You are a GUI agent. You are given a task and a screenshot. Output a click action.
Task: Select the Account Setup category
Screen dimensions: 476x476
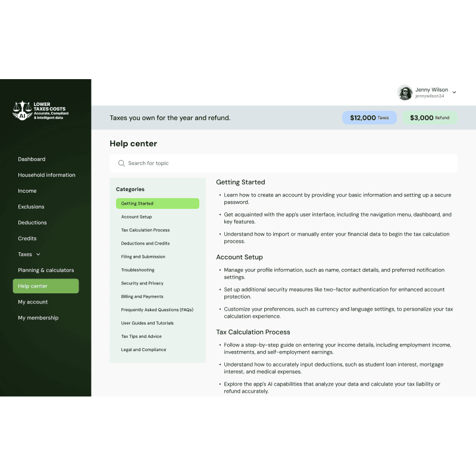click(136, 217)
